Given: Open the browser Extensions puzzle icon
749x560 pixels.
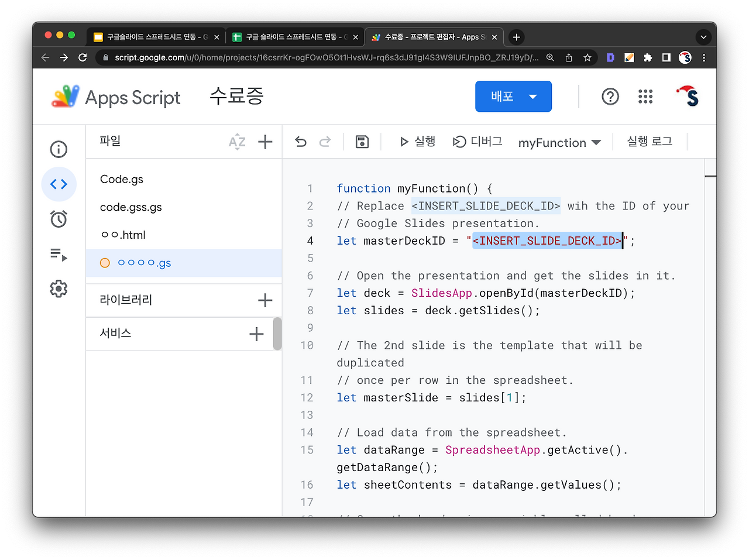Looking at the screenshot, I should pos(648,57).
